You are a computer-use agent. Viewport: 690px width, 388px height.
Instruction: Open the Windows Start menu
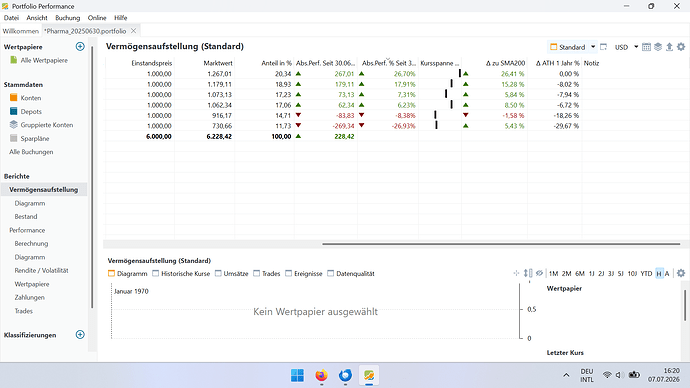coord(297,375)
